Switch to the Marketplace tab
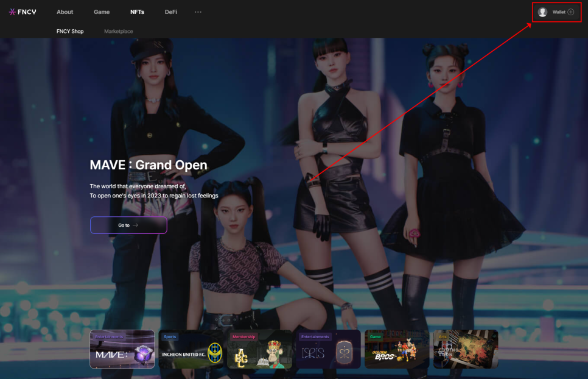The height and width of the screenshot is (379, 588). click(x=119, y=31)
